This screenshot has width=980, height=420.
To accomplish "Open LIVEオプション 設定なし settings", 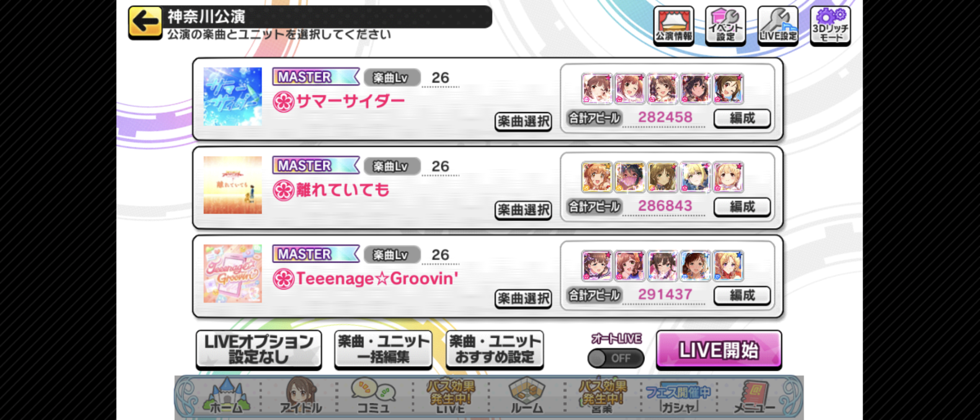I will (259, 350).
